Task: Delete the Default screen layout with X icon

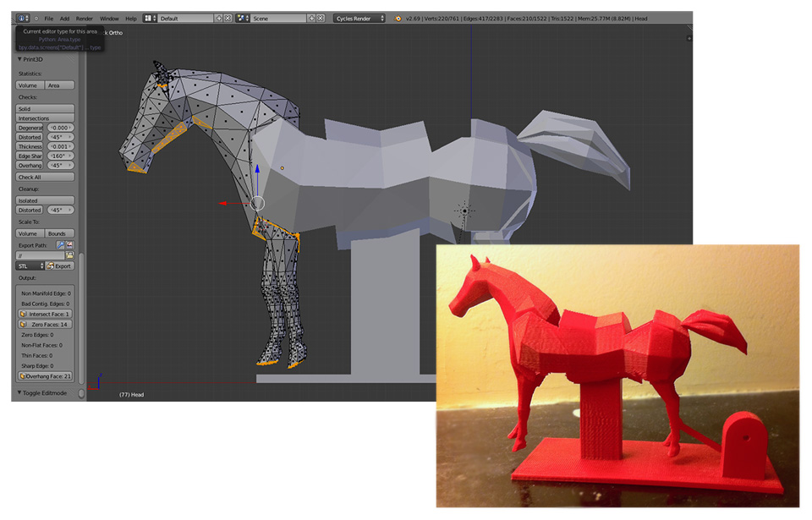Action: pyautogui.click(x=228, y=18)
